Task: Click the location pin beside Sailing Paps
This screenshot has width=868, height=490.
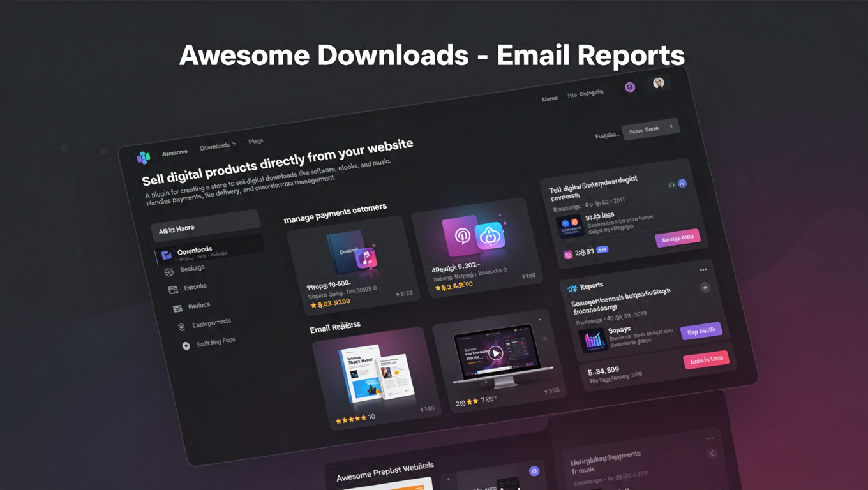Action: 186,345
